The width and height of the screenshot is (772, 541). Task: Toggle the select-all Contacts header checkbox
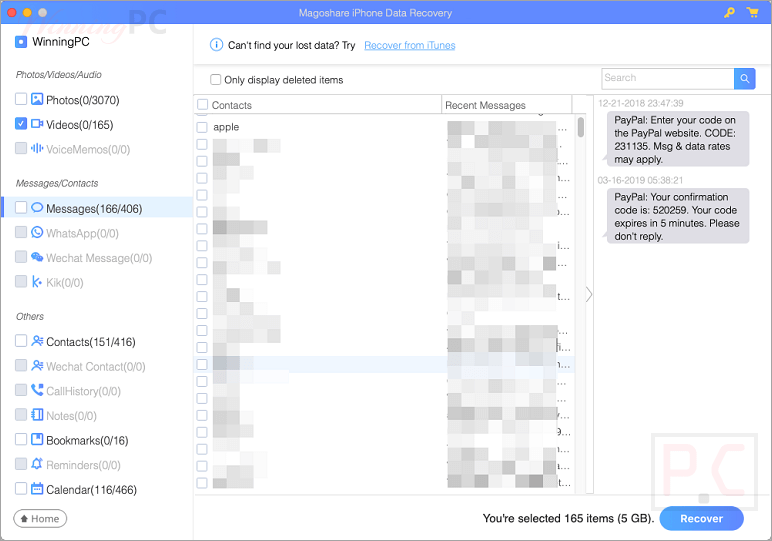tap(202, 104)
